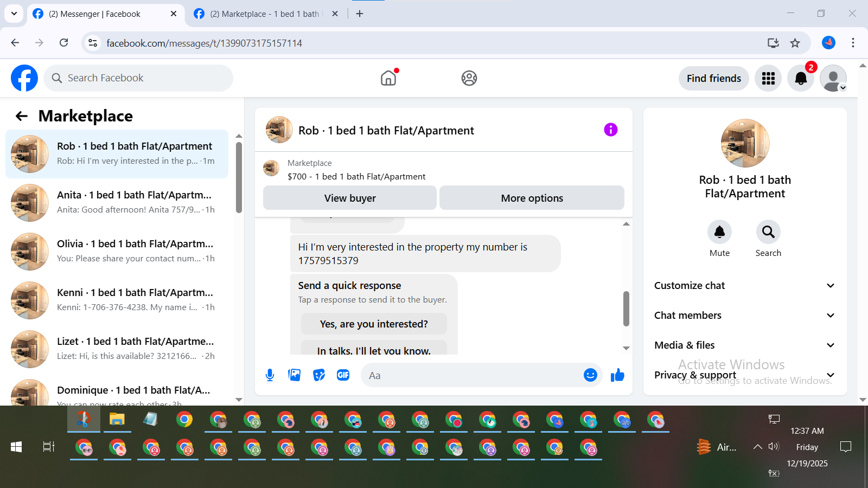Click the listing thumbnail in the info panel
The image size is (868, 488).
[x=745, y=143]
